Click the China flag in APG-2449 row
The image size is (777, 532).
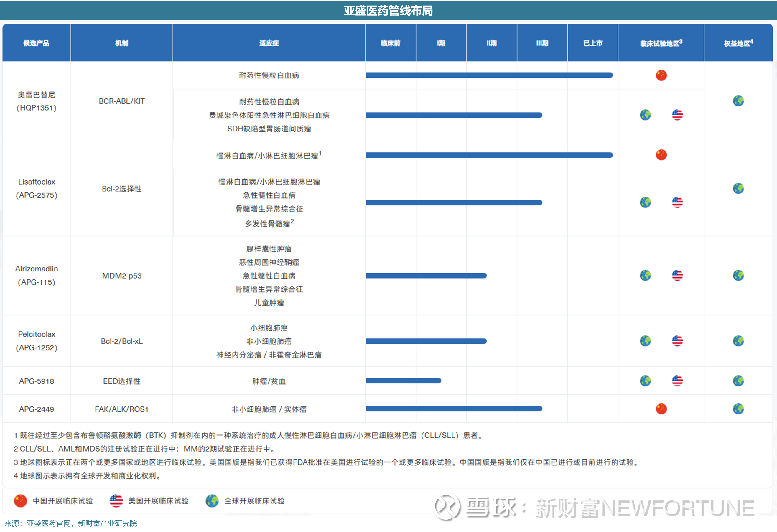661,409
